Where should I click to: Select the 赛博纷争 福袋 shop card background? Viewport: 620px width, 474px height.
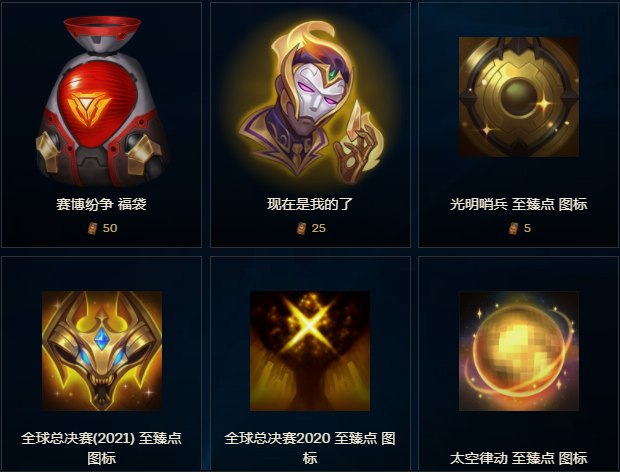102,125
